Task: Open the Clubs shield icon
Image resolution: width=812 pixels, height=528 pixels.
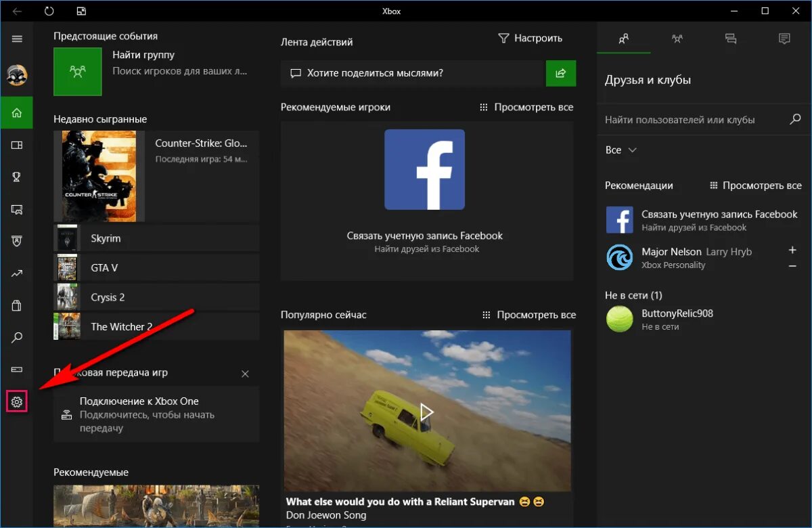Action: coord(17,241)
